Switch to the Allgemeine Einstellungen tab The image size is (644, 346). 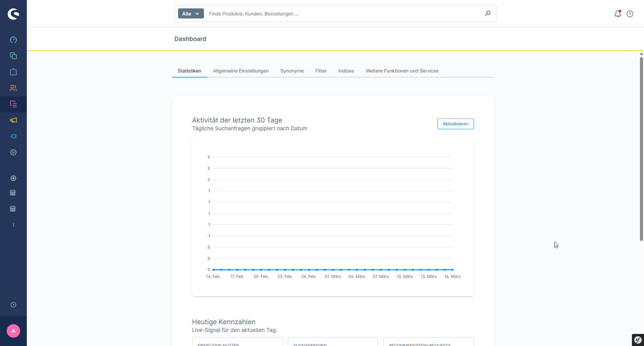240,71
